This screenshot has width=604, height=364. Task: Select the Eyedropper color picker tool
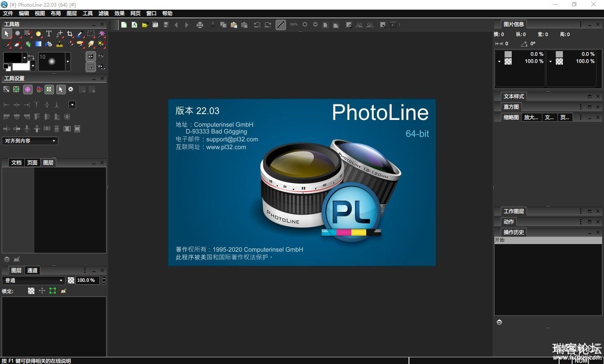click(x=80, y=34)
